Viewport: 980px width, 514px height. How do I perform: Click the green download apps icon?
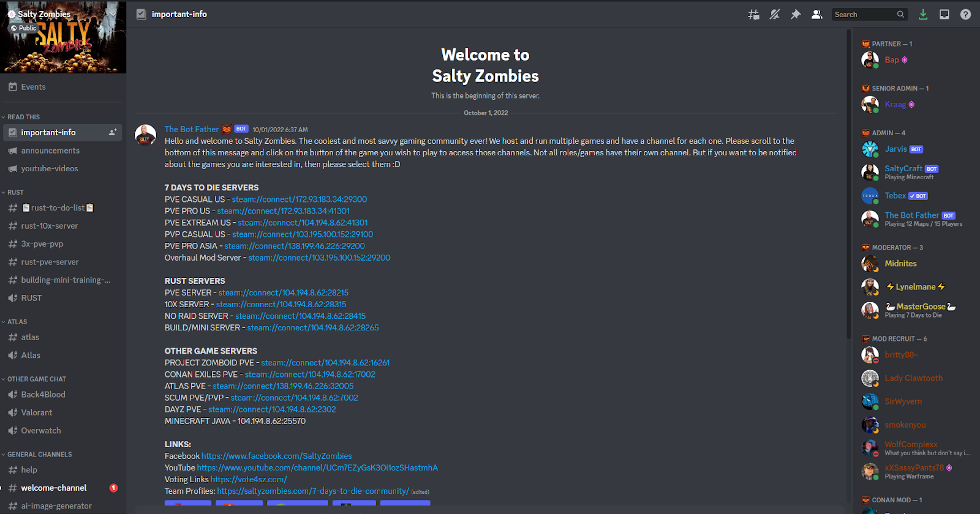pyautogui.click(x=923, y=14)
